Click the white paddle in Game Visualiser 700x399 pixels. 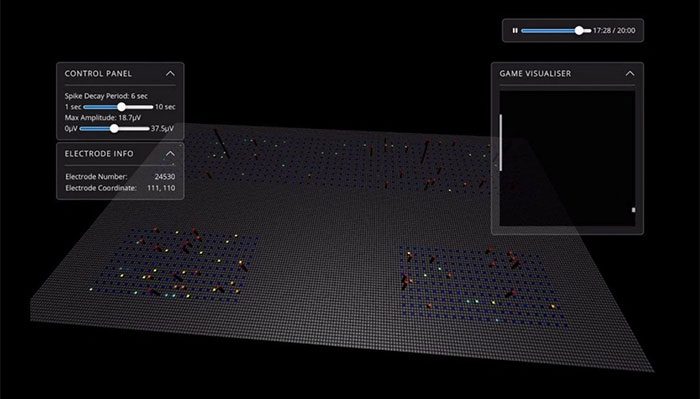(501, 142)
